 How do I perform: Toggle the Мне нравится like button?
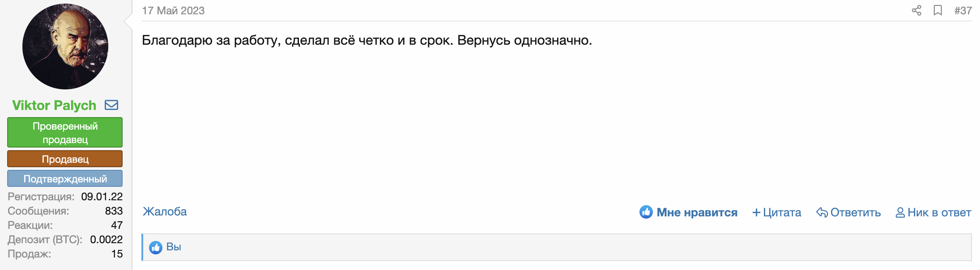[x=697, y=212]
